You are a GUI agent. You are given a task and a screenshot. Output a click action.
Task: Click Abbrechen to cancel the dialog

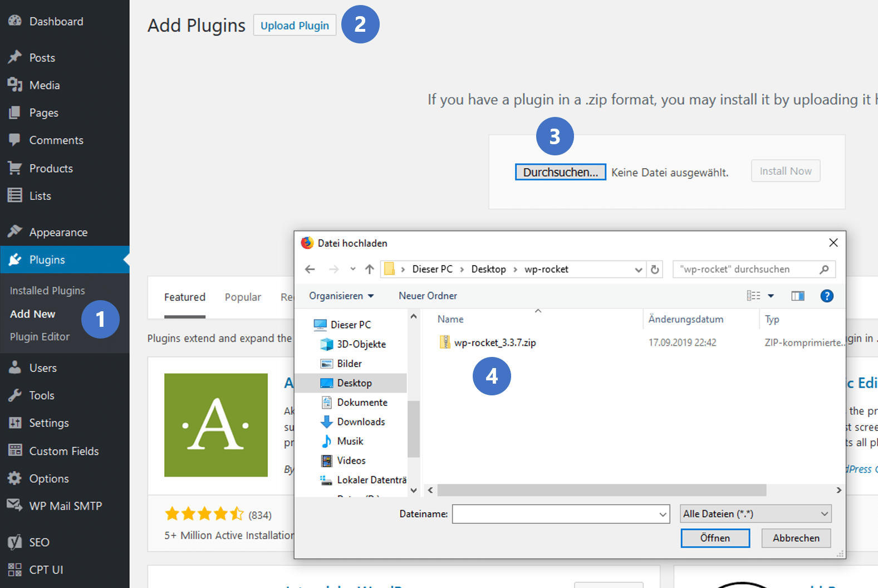[796, 538]
